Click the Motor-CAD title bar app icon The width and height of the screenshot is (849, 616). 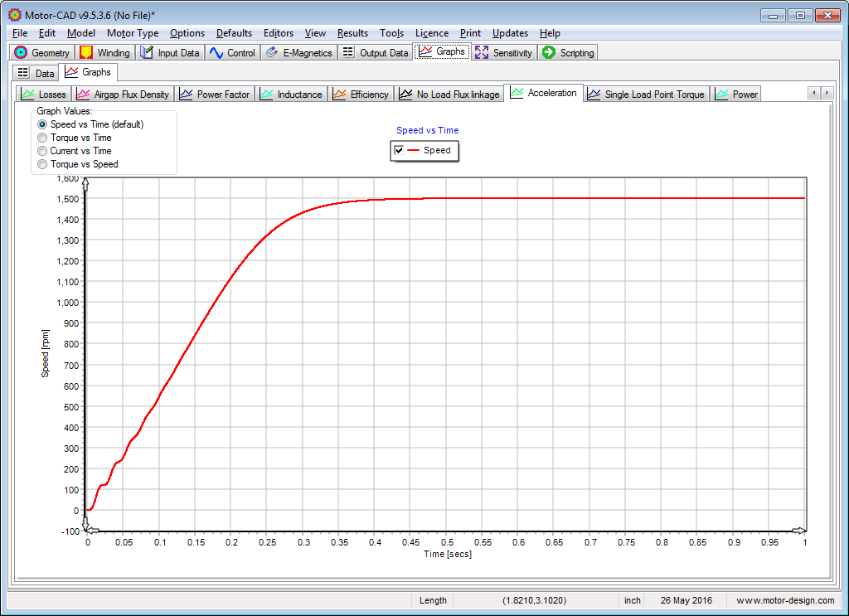point(15,15)
